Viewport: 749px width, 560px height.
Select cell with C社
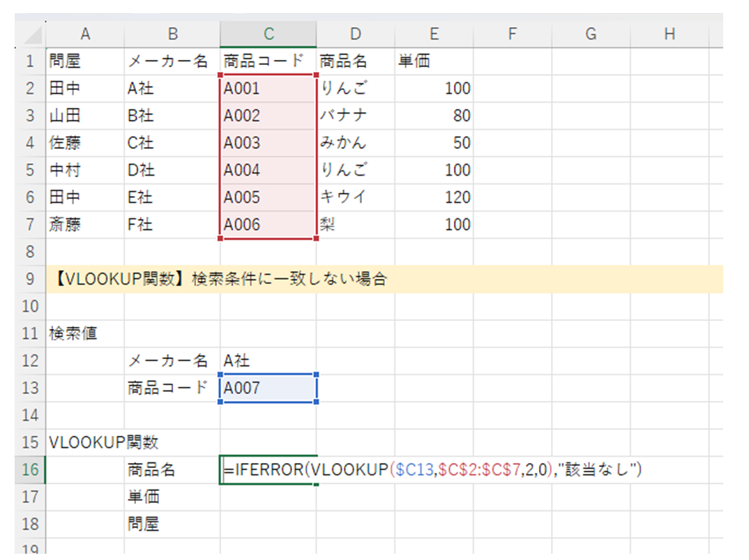point(172,143)
